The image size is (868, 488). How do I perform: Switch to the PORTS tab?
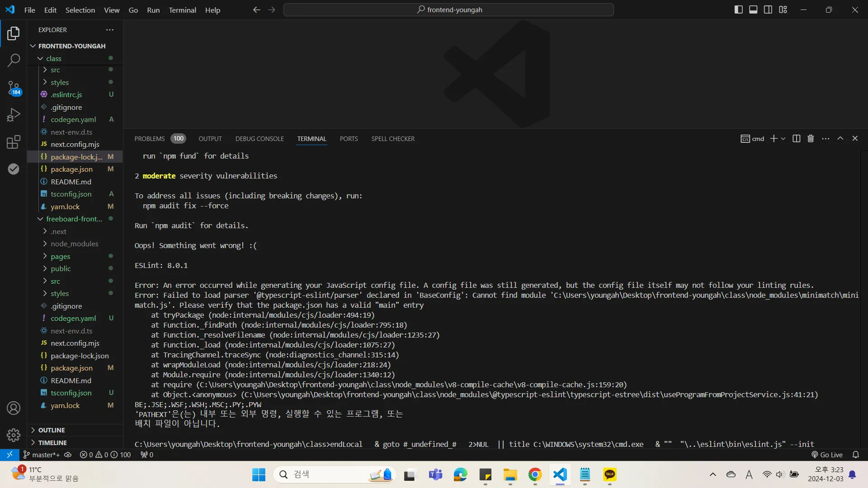(349, 139)
